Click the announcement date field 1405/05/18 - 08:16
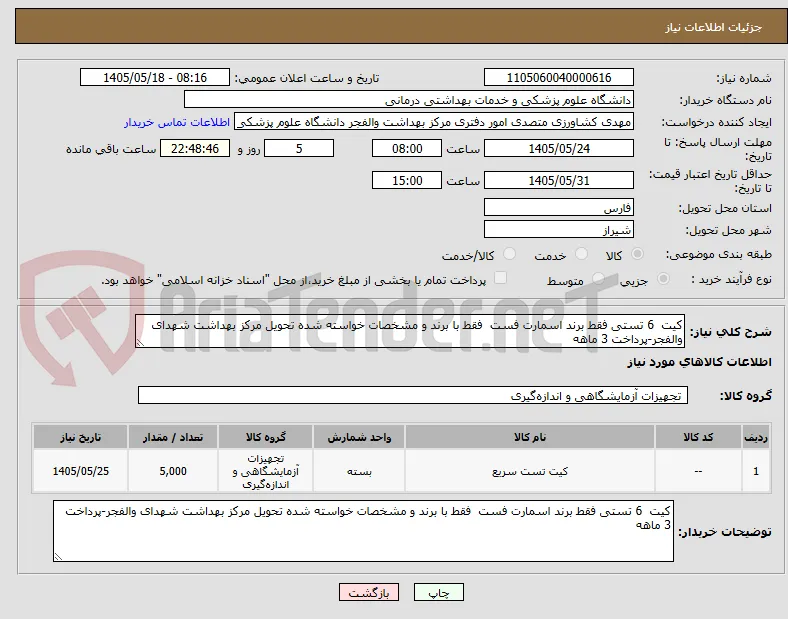788x619 pixels. (x=155, y=77)
